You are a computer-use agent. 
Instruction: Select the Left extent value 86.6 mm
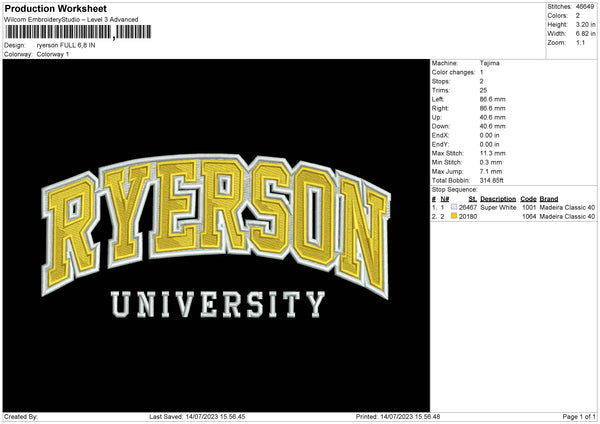coord(492,99)
